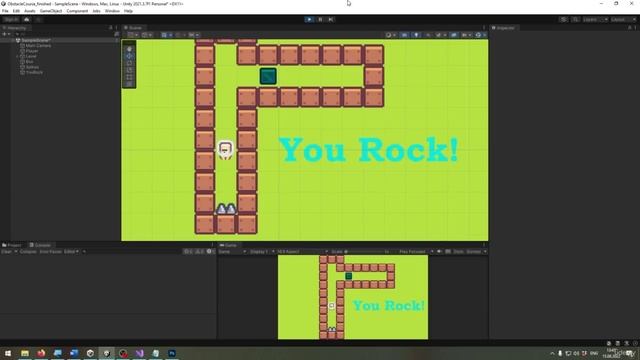This screenshot has width=640, height=360.
Task: Select the Level object in Hierarchy
Action: click(31, 56)
